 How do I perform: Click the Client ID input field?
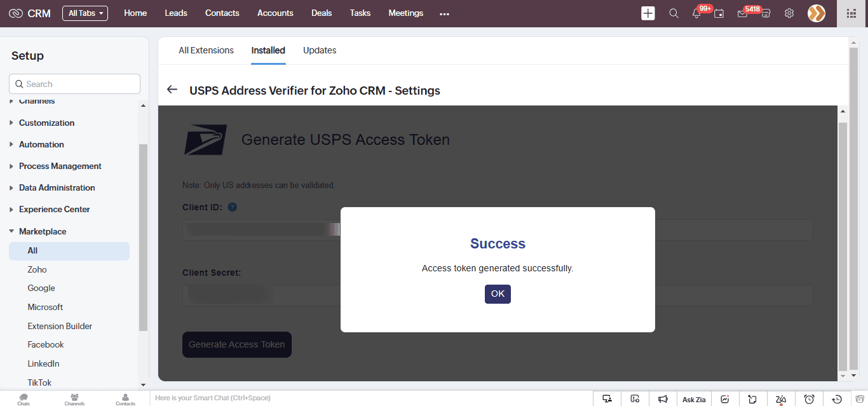[498, 230]
